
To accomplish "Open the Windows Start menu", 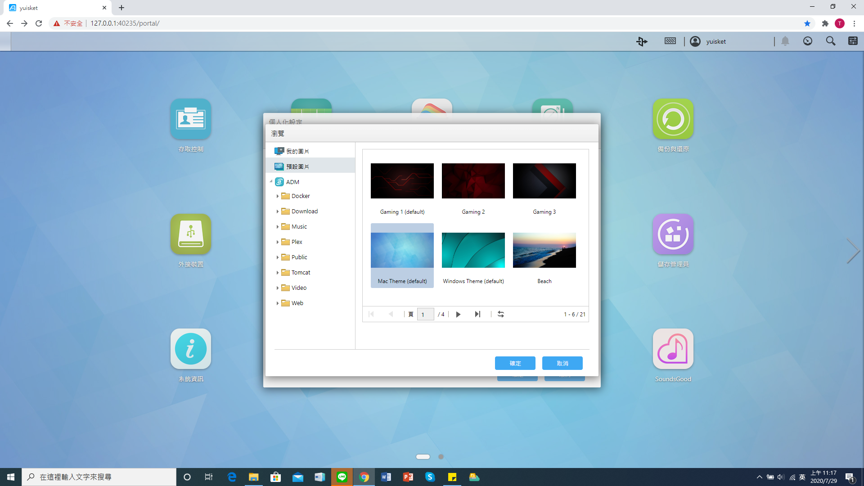I will 10,477.
